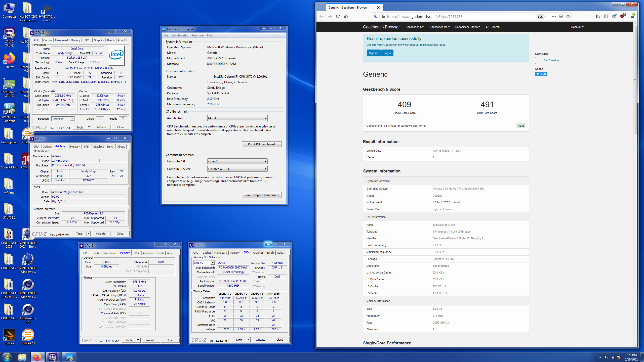Image resolution: width=644 pixels, height=362 pixels.
Task: Expand Tools arrow in CPU-Z CPU window
Action: pyautogui.click(x=89, y=127)
